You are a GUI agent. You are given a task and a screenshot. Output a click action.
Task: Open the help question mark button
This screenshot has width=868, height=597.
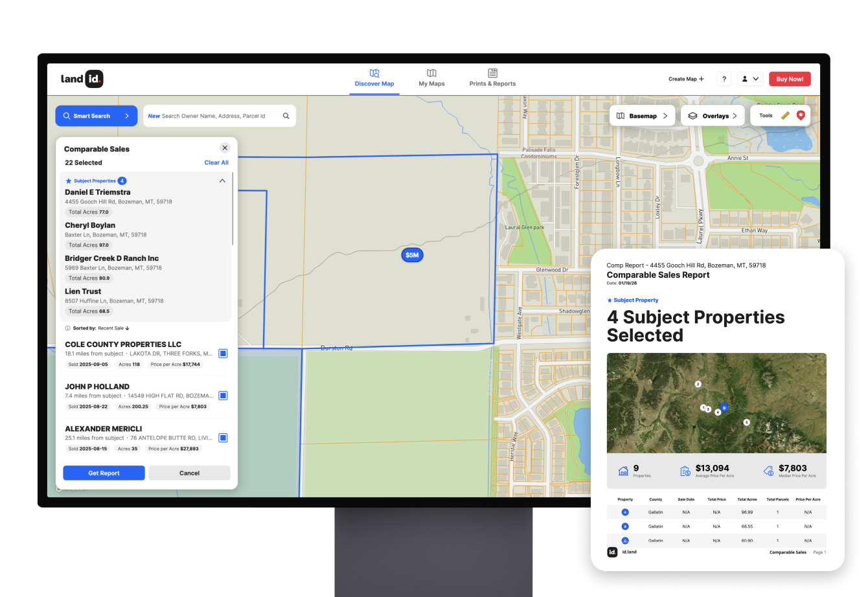[724, 79]
